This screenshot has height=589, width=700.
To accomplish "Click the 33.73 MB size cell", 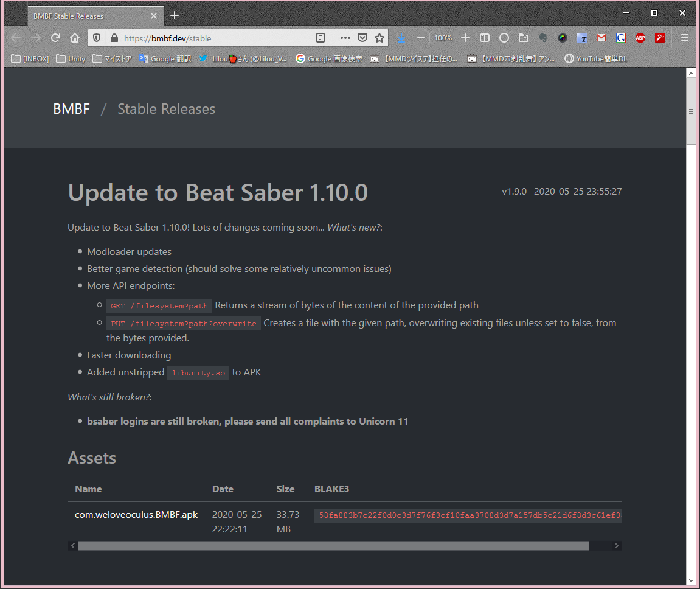I will [x=288, y=521].
